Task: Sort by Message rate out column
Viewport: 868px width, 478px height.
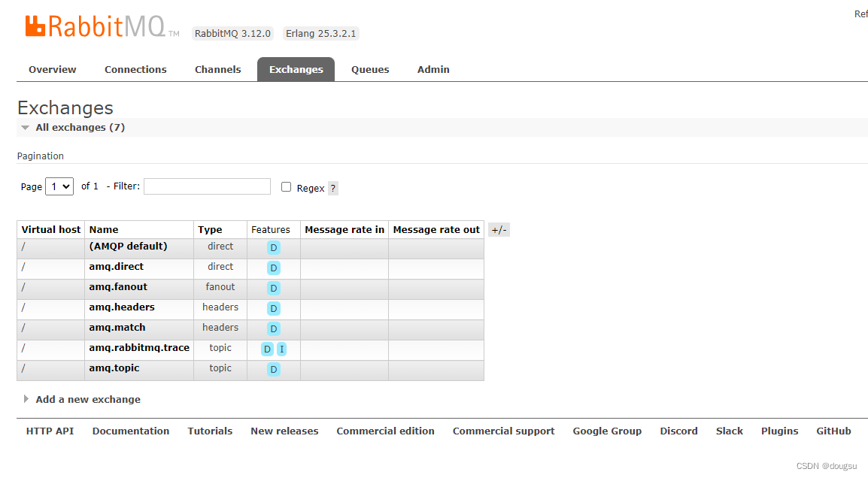Action: pos(436,229)
